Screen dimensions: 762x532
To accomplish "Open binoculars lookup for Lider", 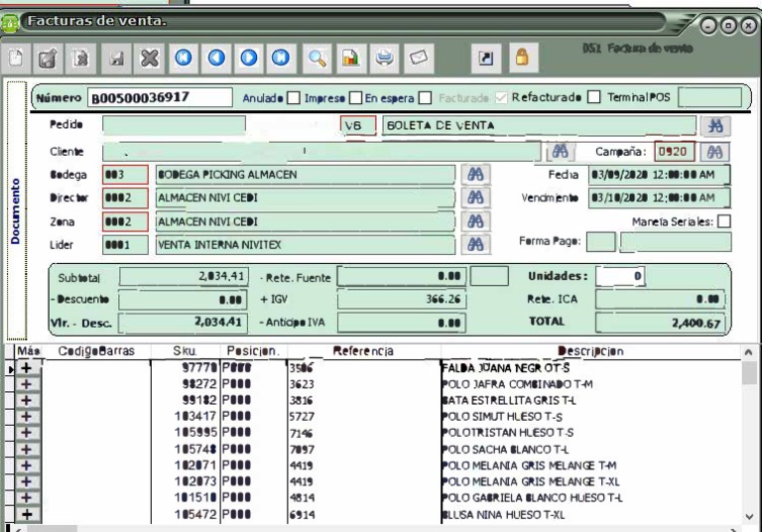I will [475, 244].
